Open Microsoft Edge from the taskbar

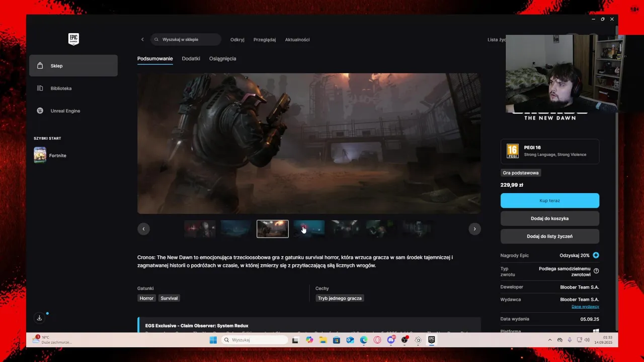363,340
